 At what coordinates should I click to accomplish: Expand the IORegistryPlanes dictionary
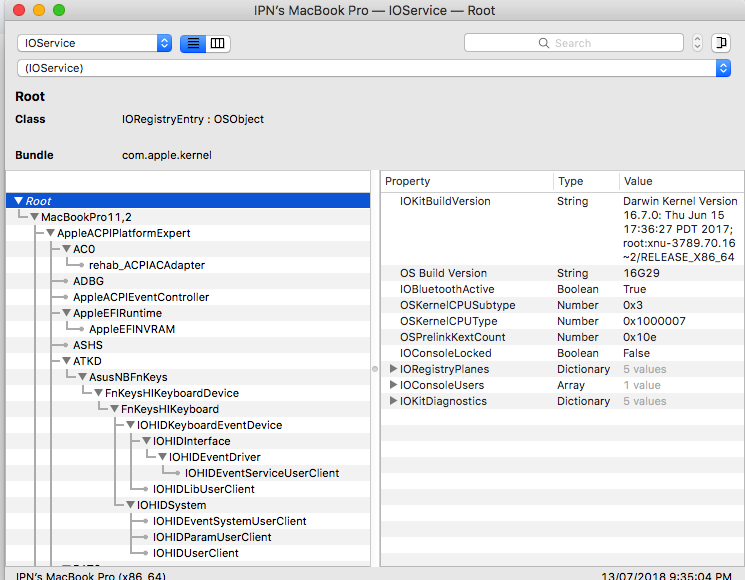pyautogui.click(x=393, y=369)
